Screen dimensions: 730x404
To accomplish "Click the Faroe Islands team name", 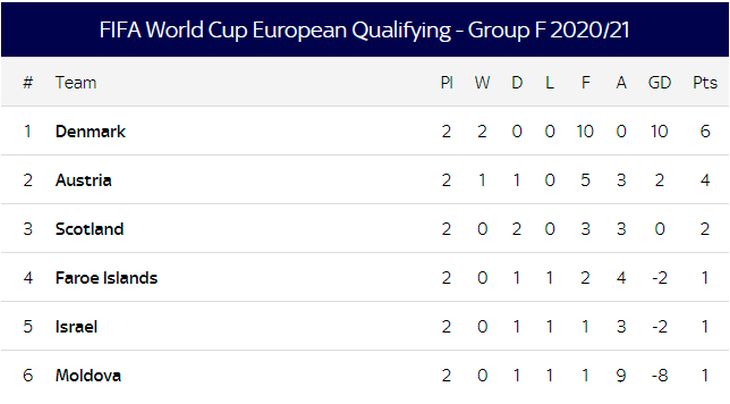I will pyautogui.click(x=106, y=278).
